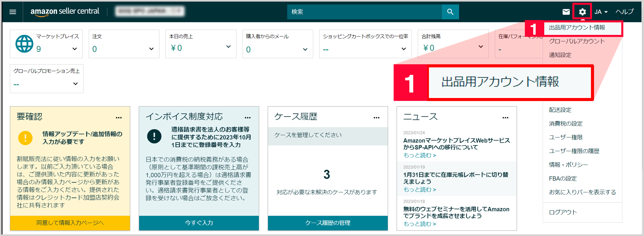Click the 在庫パフォーマンス tile

pyautogui.click(x=518, y=44)
